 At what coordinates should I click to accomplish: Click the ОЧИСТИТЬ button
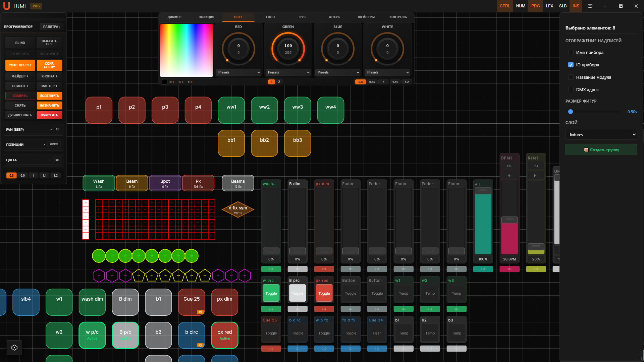49,115
